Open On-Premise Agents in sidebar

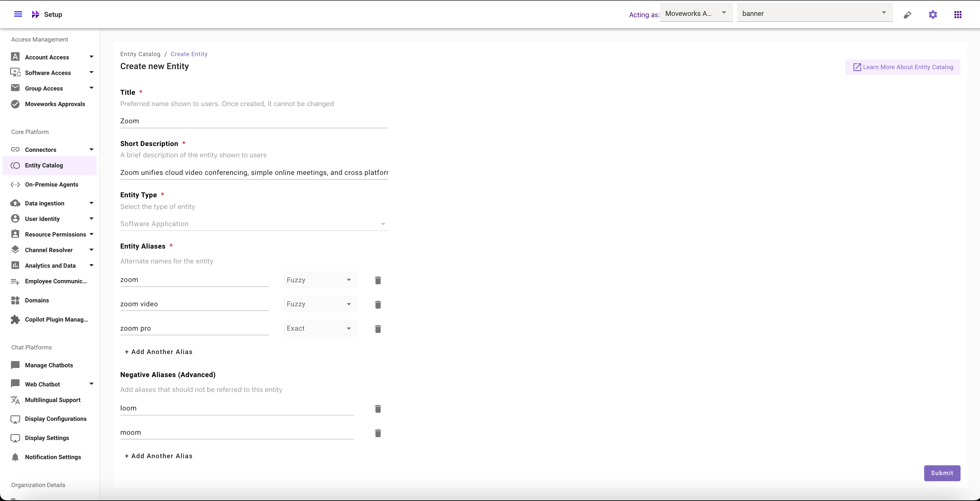click(x=51, y=185)
